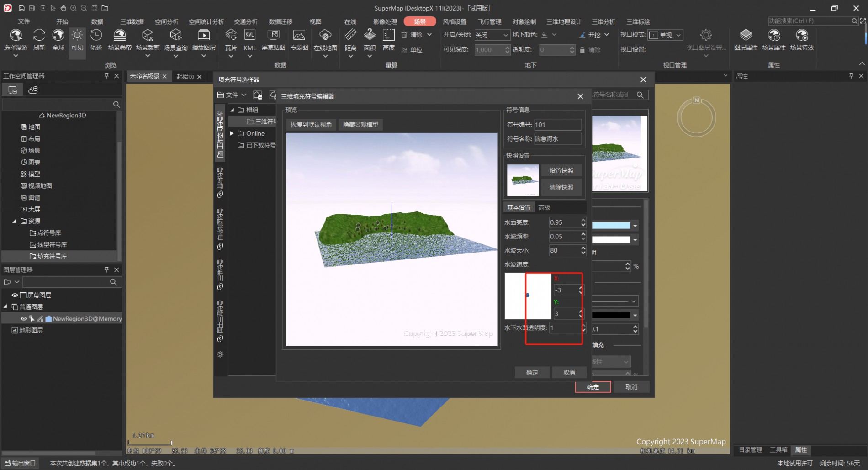Click the 全球 full globe view icon
Viewport: 868px width, 470px height.
pyautogui.click(x=58, y=35)
